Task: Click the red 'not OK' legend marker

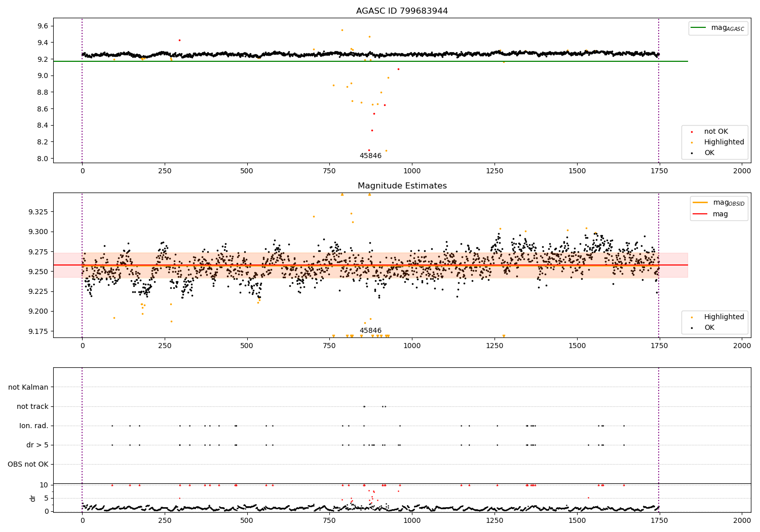Action: [x=692, y=132]
